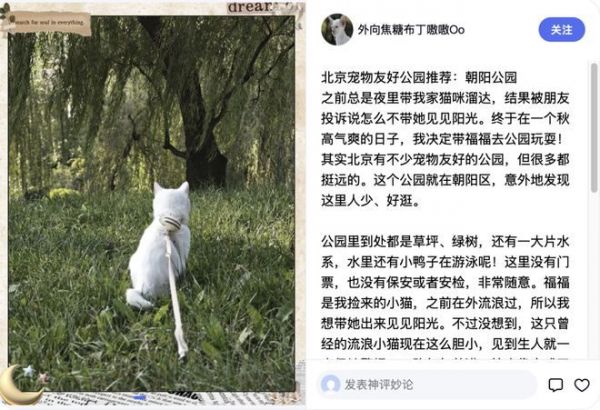
Task: Open the author's cat avatar
Action: click(337, 29)
